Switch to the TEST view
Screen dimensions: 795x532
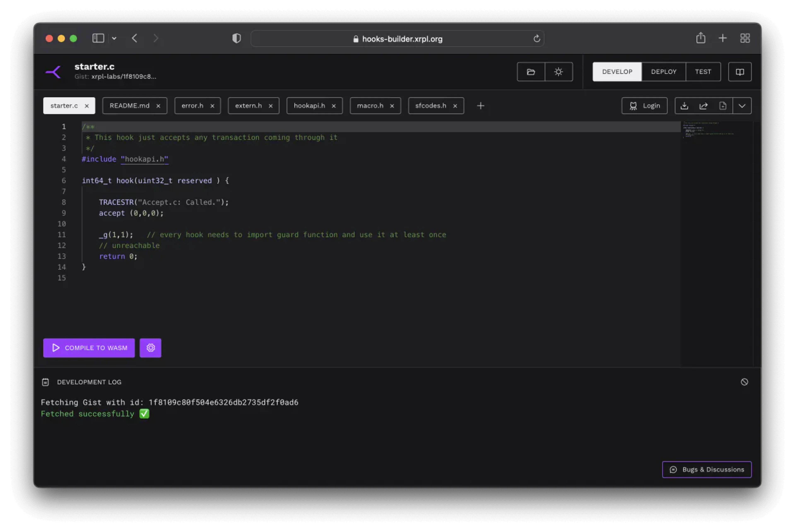coord(703,72)
